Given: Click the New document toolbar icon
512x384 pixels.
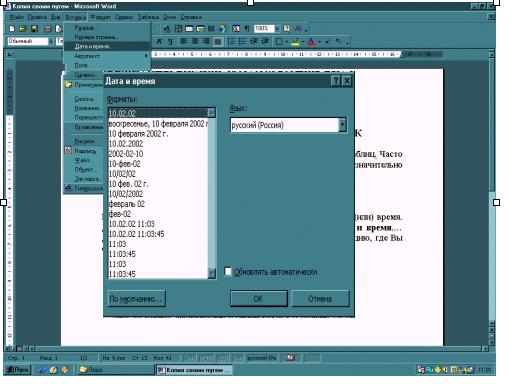Looking at the screenshot, I should 12,29.
